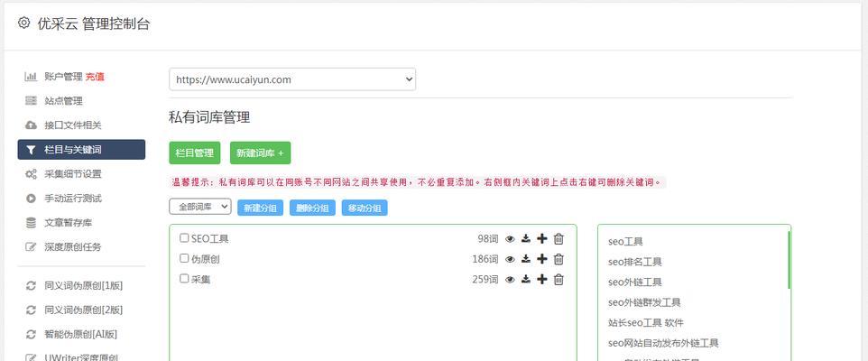Viewport: 868px width, 361px height.
Task: Click the green keyword list scrollbar
Action: (789, 259)
